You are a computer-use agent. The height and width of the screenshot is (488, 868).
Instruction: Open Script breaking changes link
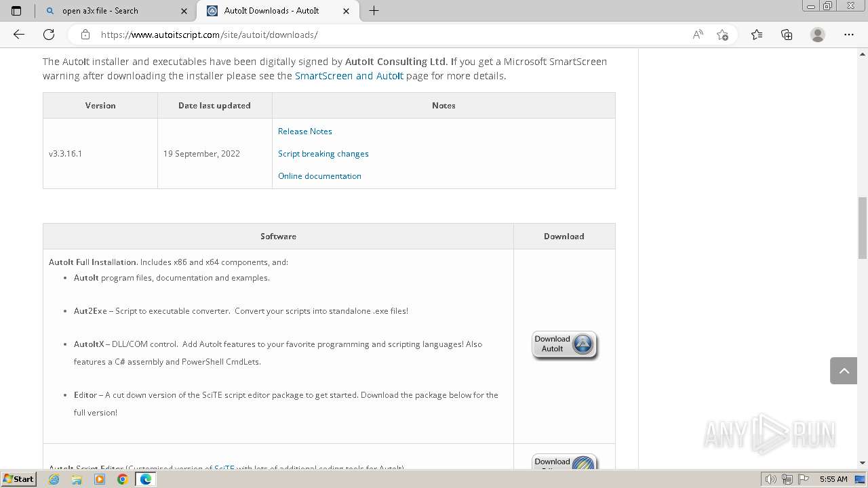pyautogui.click(x=323, y=154)
